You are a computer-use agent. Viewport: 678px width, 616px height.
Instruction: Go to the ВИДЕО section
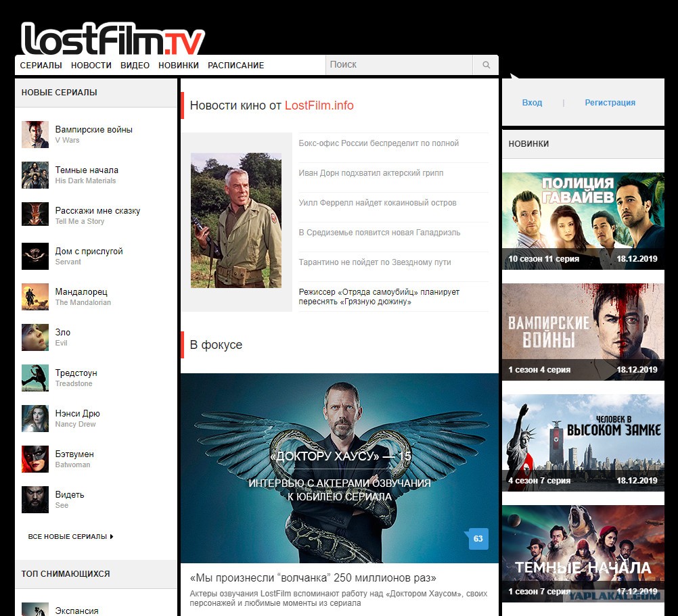coord(135,65)
